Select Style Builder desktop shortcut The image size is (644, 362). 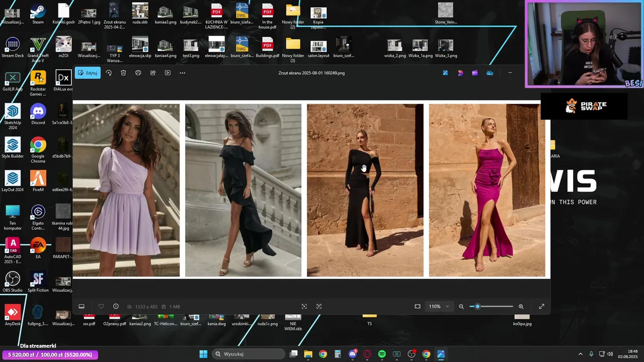[x=13, y=148]
